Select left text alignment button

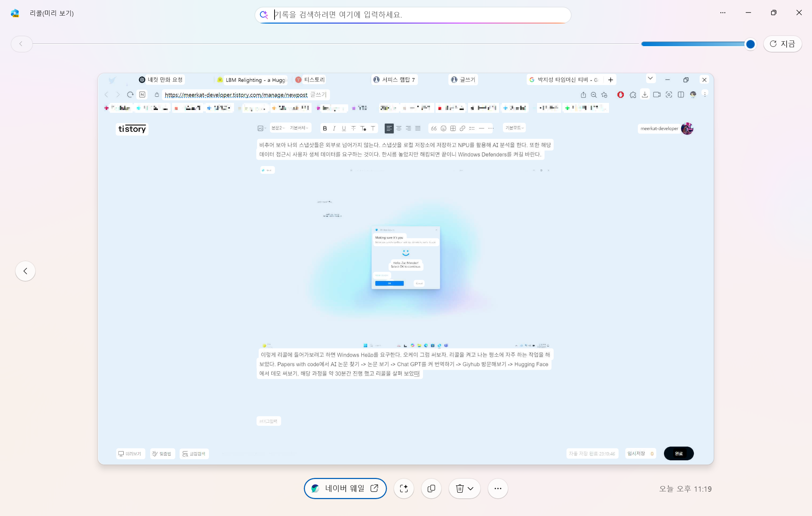pyautogui.click(x=389, y=128)
